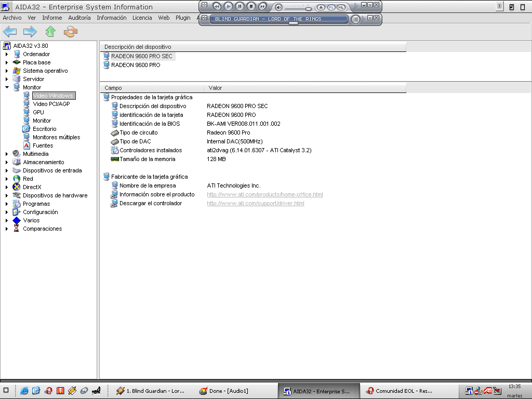Collapse the Monitor tree node arrow

(x=7, y=87)
